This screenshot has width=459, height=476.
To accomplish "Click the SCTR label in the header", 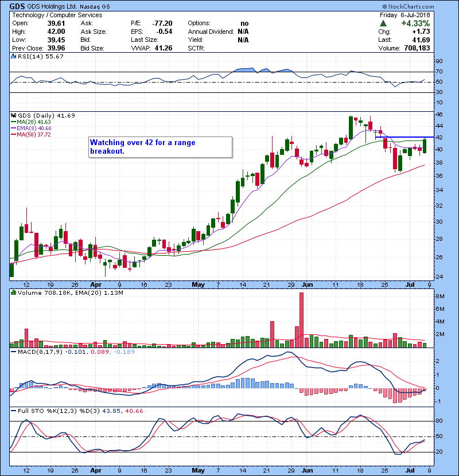I will pyautogui.click(x=196, y=48).
